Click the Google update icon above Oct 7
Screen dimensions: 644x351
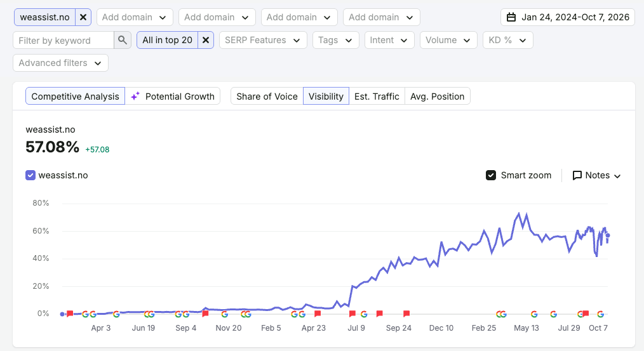[600, 314]
